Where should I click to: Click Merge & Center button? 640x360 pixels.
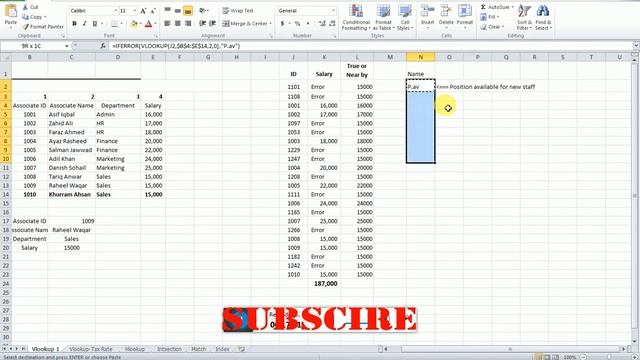point(244,24)
